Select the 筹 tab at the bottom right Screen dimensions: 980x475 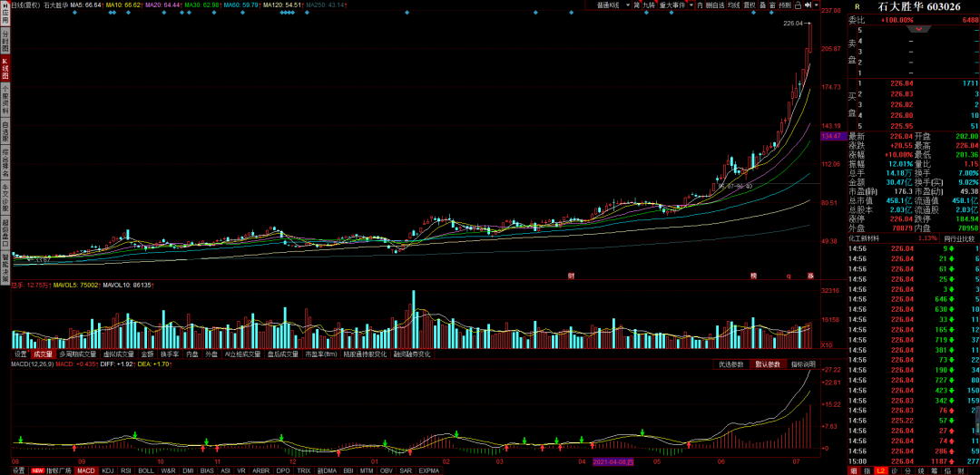tap(935, 470)
